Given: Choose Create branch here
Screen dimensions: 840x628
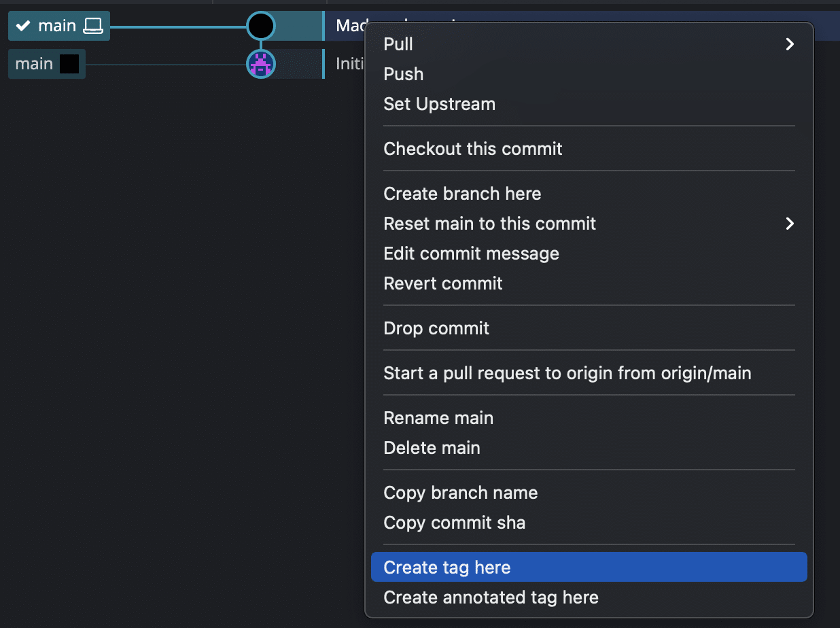Looking at the screenshot, I should (462, 194).
